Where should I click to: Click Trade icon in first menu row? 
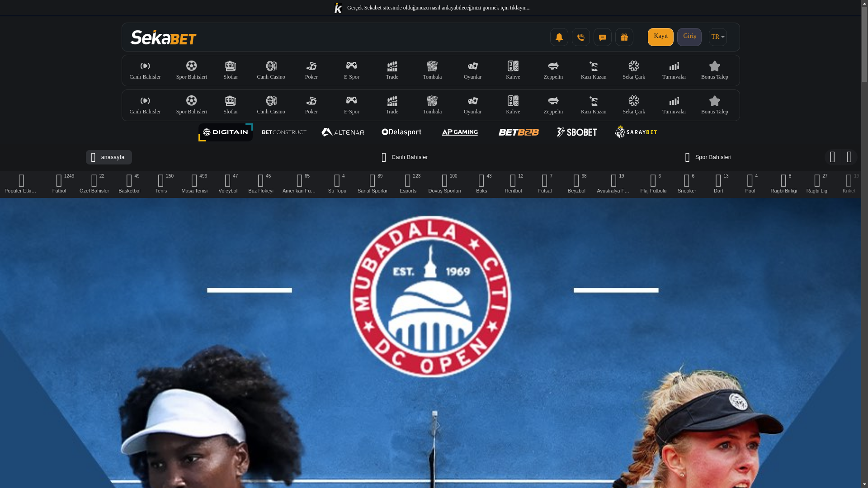pyautogui.click(x=392, y=66)
